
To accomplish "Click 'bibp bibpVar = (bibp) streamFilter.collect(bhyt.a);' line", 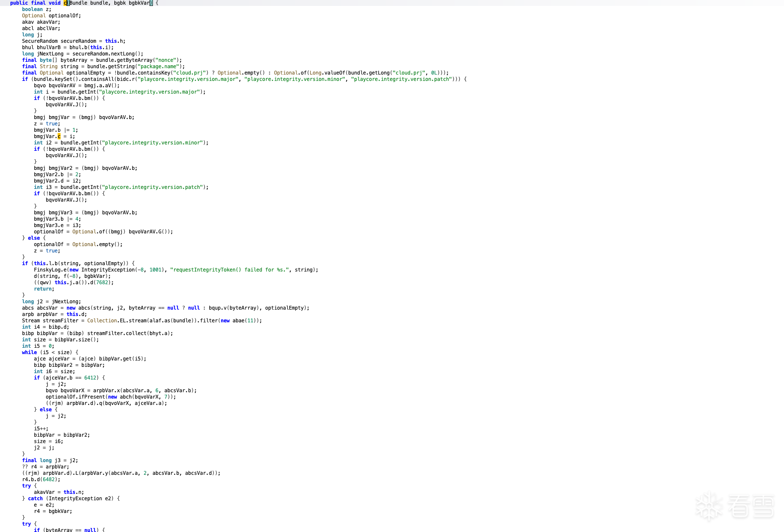I will (97, 333).
